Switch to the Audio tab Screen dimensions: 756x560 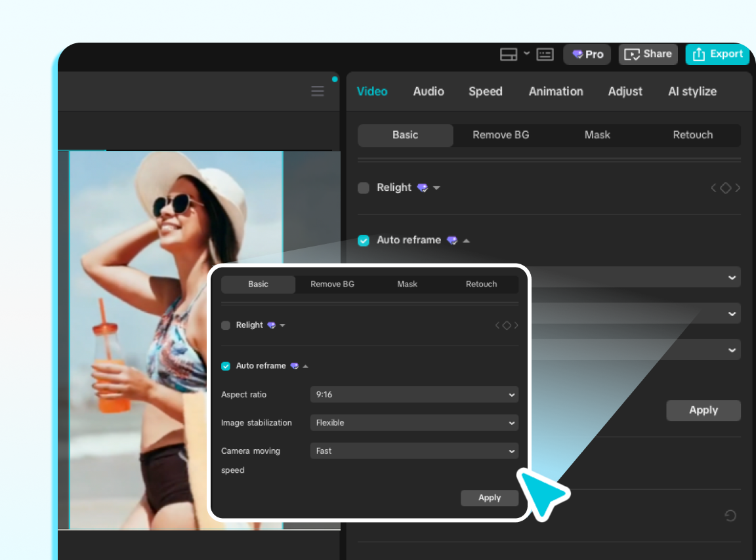(429, 91)
